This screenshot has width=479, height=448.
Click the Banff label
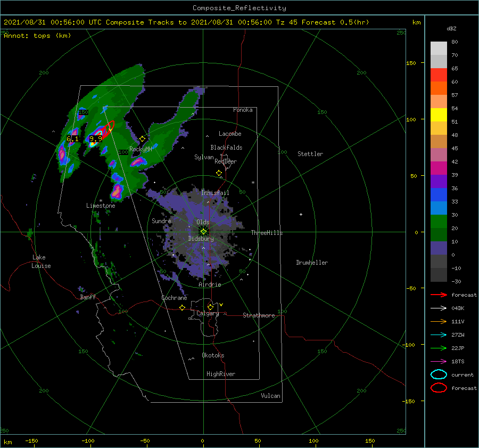pos(88,297)
